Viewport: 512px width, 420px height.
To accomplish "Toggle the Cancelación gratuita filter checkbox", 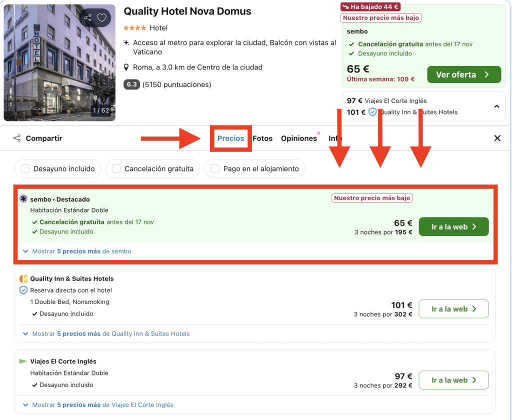I will tap(116, 169).
